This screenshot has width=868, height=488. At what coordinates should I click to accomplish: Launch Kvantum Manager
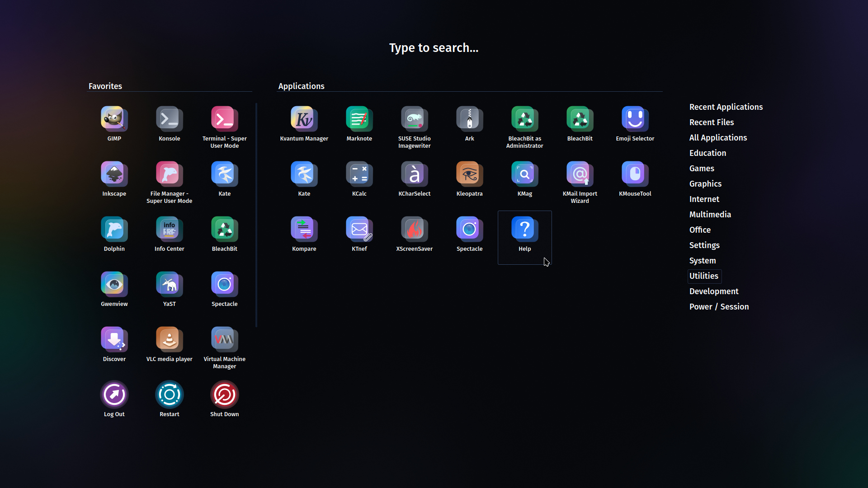click(x=304, y=124)
